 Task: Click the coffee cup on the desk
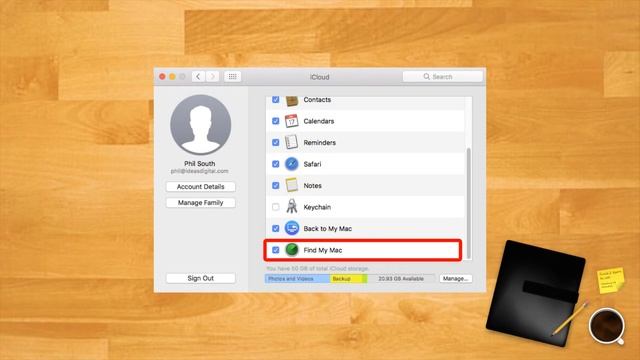coord(607,326)
